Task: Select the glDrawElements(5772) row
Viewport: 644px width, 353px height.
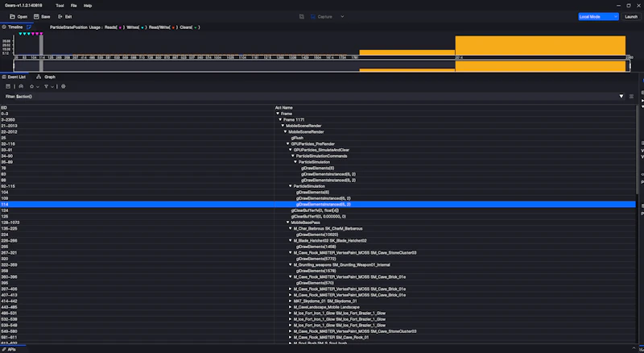Action: tap(318, 259)
